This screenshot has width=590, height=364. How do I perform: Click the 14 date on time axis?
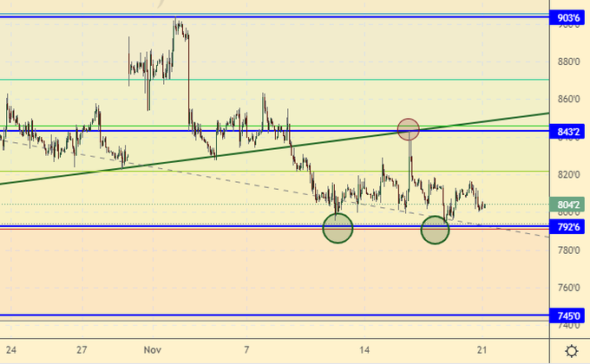click(x=366, y=352)
